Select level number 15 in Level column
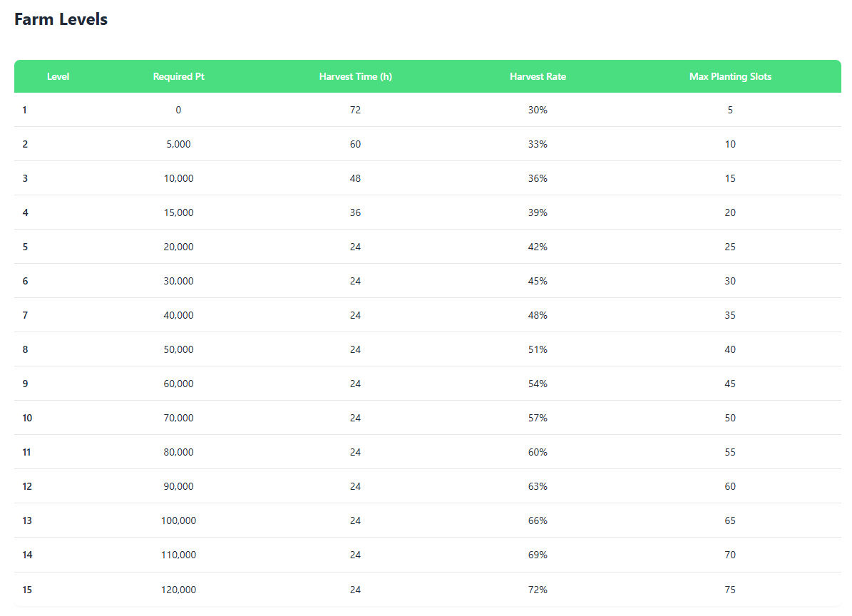The height and width of the screenshot is (616, 852). coord(27,590)
